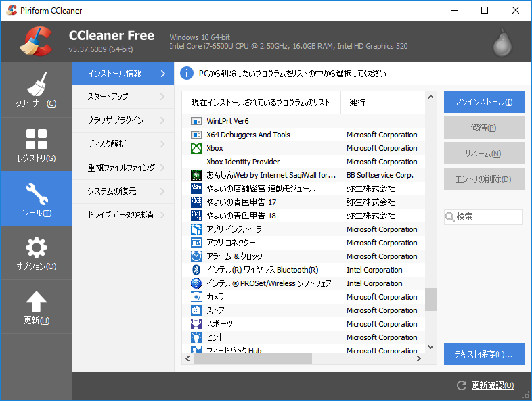Image resolution: width=532 pixels, height=401 pixels.
Task: Click the chevron on 重複ファイルファインダ row
Action: pyautogui.click(x=162, y=168)
